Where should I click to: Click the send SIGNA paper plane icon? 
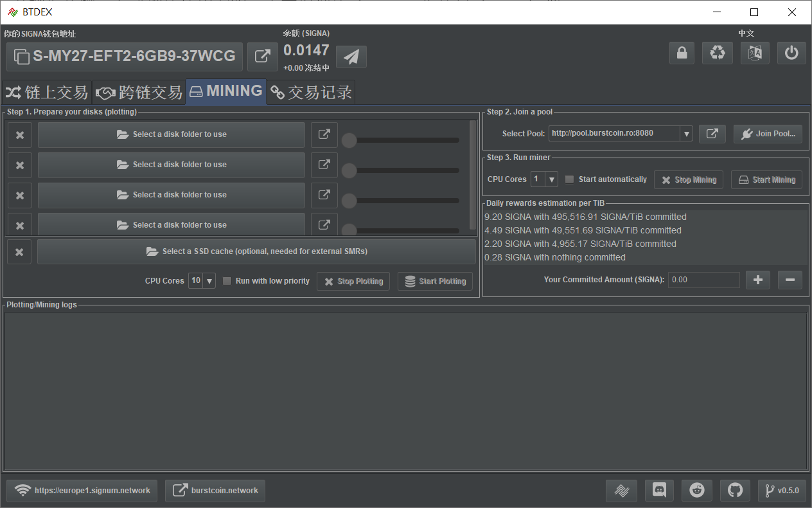[351, 57]
